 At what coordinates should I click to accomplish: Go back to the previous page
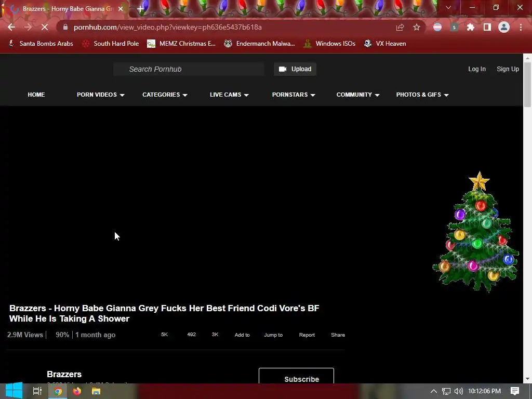[x=11, y=27]
